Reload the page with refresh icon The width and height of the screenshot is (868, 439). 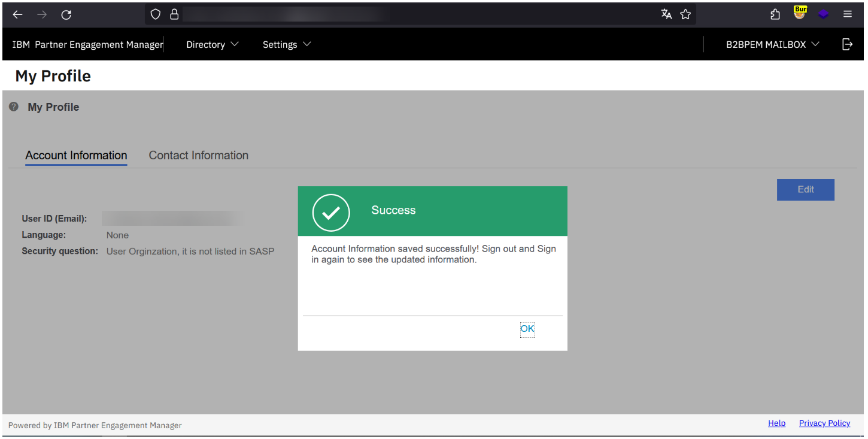point(66,15)
